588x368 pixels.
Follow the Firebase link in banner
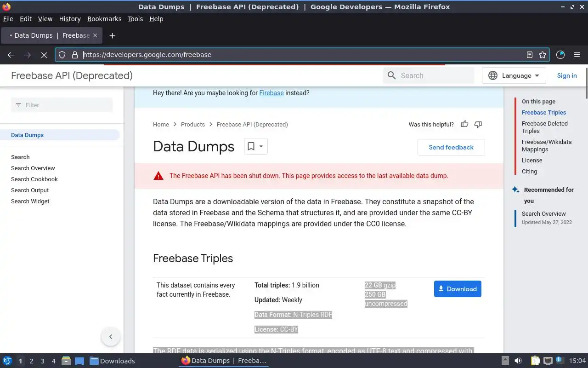[x=271, y=93]
